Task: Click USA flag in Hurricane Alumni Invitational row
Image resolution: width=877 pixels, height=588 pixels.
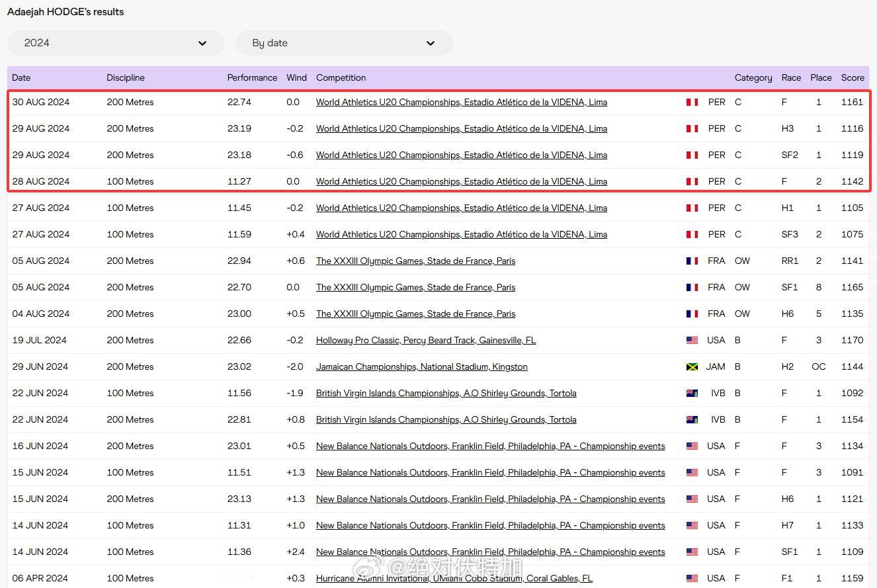Action: 692,579
